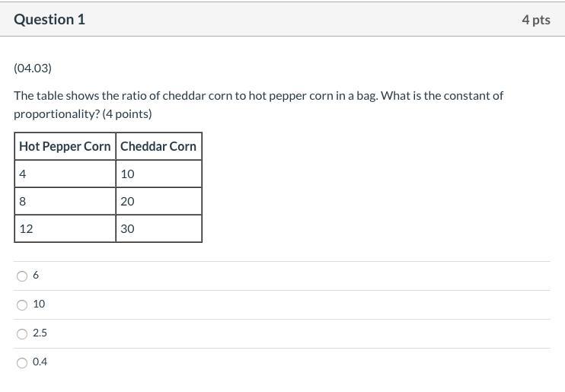Click the Cheddar Corn cell showing 20
The height and width of the screenshot is (392, 565).
tap(158, 202)
